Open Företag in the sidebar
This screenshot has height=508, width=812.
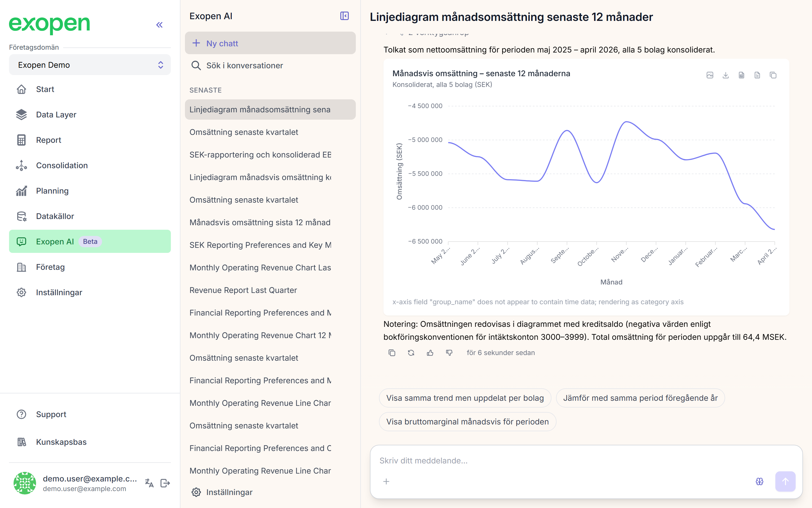click(x=90, y=267)
